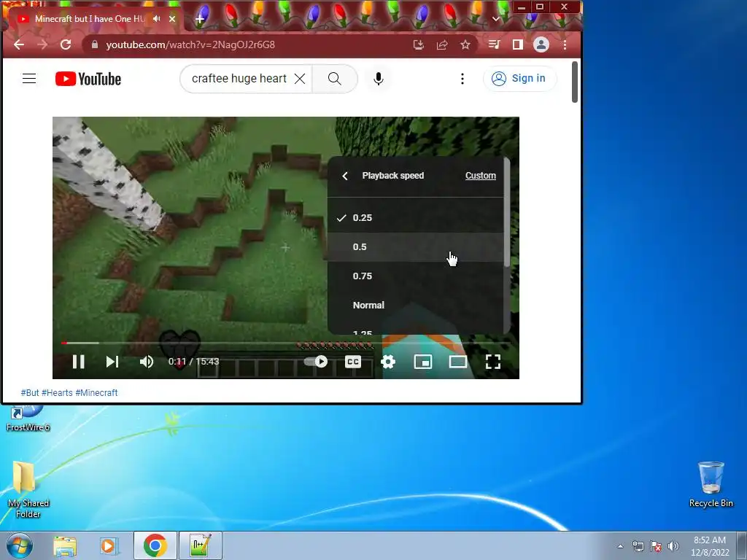Search with your voice microphone
The width and height of the screenshot is (747, 560).
pyautogui.click(x=379, y=79)
